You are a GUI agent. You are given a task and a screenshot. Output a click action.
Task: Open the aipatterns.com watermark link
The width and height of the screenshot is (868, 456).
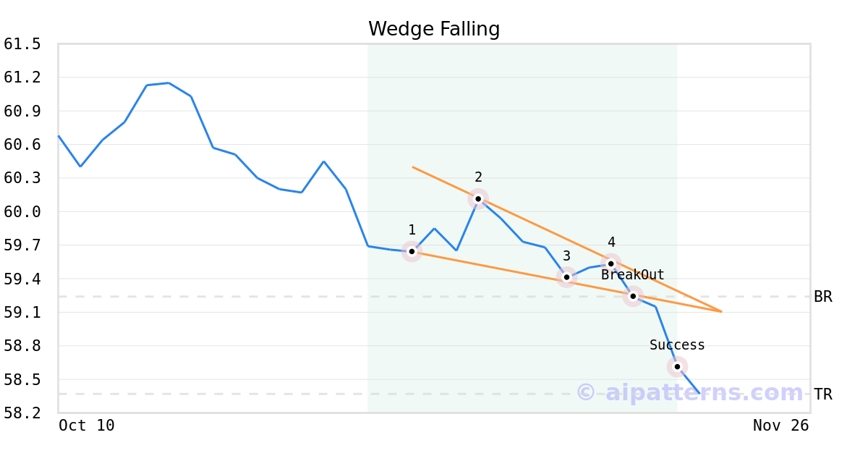690,392
